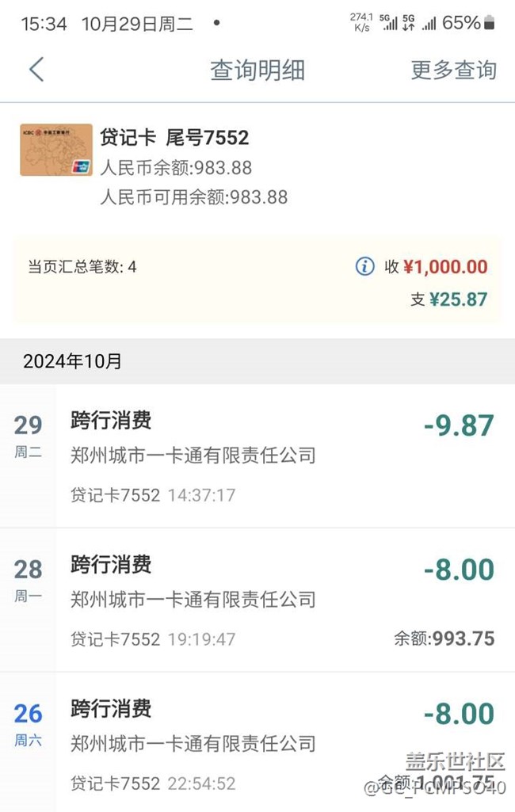Tap the 查询明细 page title
The image size is (515, 812).
tap(257, 70)
